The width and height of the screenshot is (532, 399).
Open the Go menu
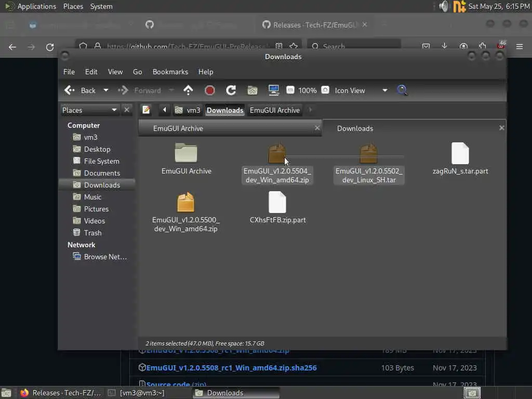click(137, 72)
